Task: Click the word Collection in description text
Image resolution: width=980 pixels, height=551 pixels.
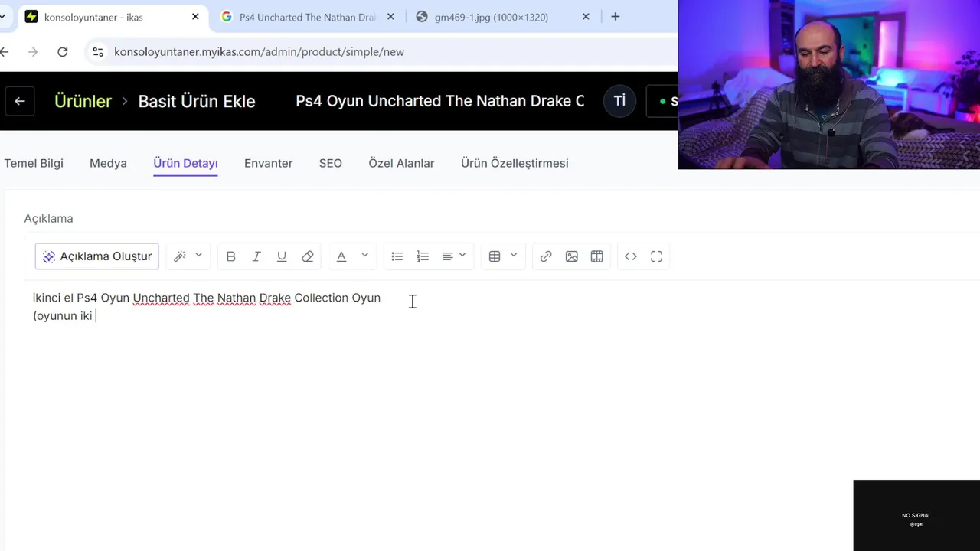Action: pyautogui.click(x=322, y=298)
